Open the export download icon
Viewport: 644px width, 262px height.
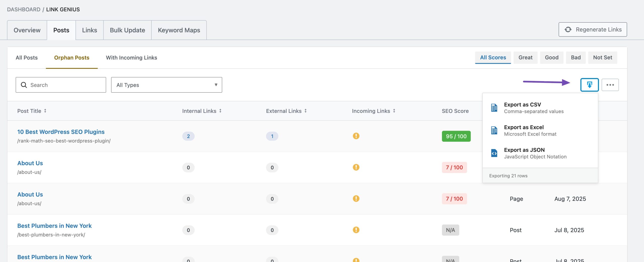(589, 85)
